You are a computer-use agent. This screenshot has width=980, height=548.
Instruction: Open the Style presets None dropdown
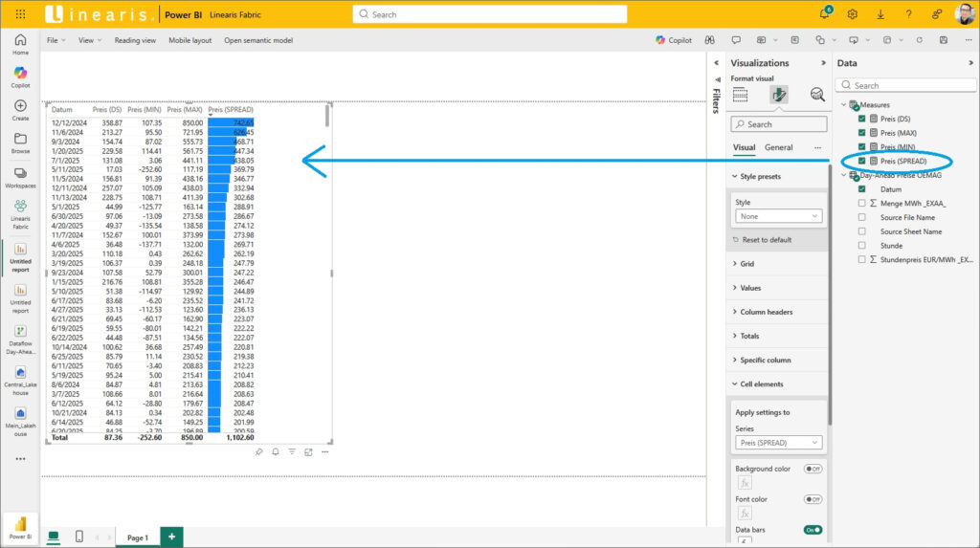tap(778, 216)
